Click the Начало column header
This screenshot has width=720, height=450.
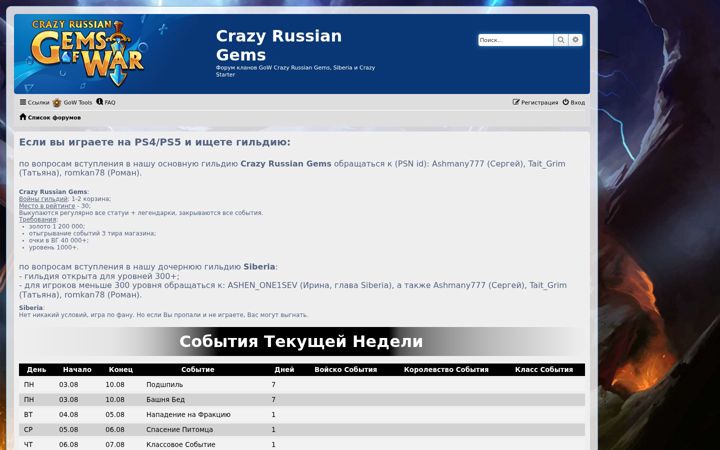click(x=77, y=370)
